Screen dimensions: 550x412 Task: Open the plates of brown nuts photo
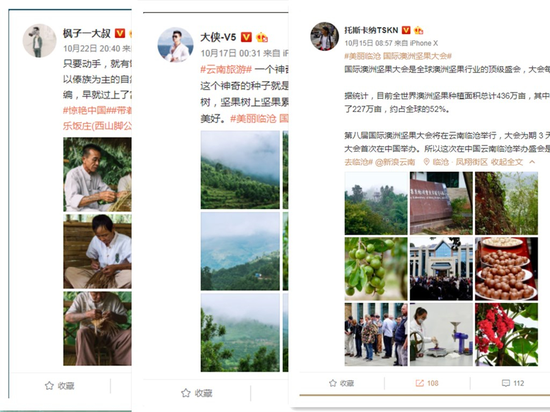507,269
